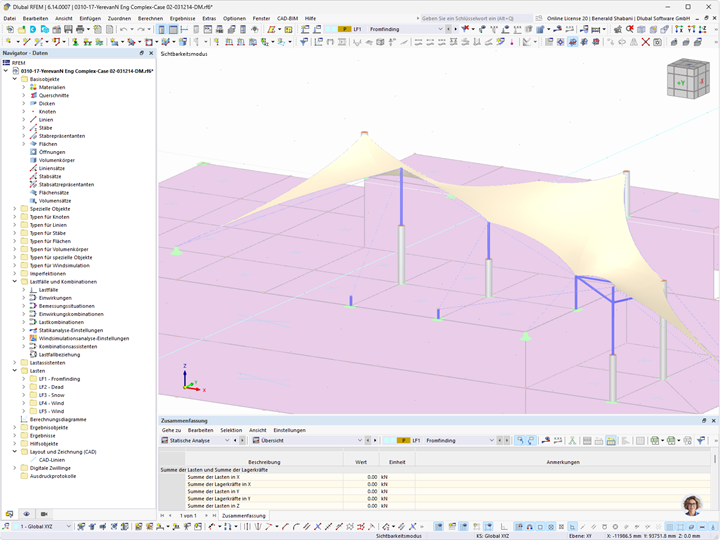Toggle the ortho mode icon in bottom bar
This screenshot has height=540, width=720.
tap(504, 527)
